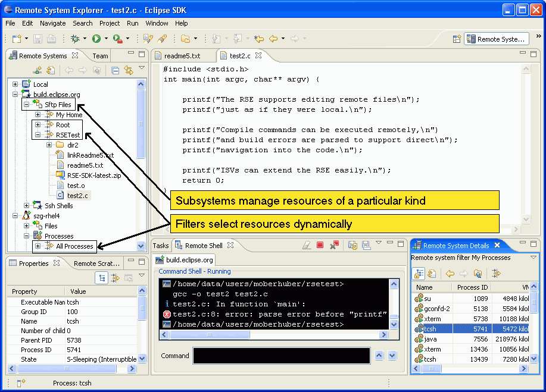
Task: Toggle the first toolbar button in Remote System Details
Action: [419, 274]
